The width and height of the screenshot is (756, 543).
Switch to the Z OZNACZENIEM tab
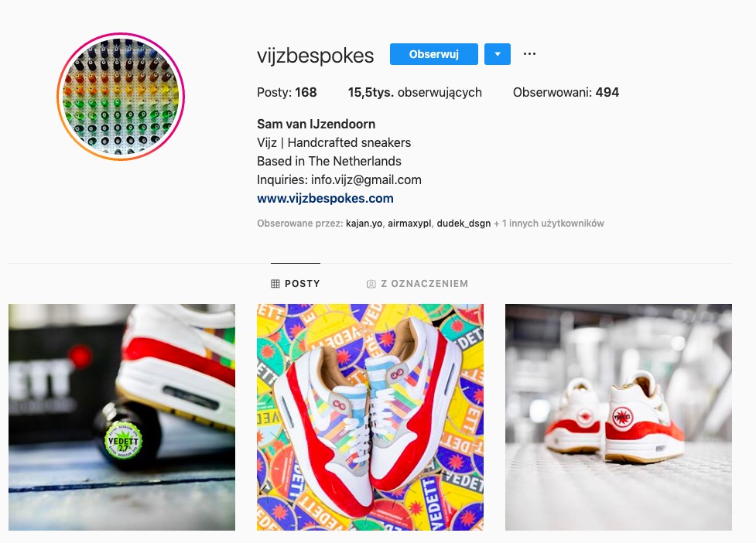[x=418, y=284]
